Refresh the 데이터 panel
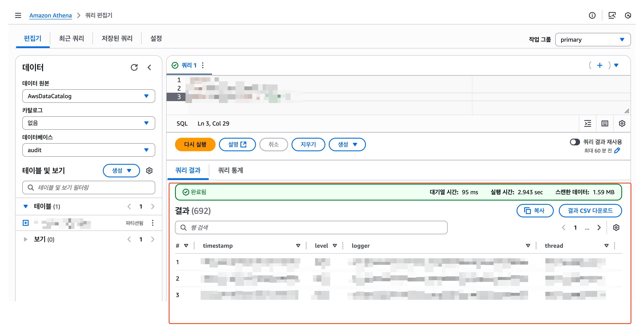Viewport: 644px width, 332px height. tap(134, 67)
